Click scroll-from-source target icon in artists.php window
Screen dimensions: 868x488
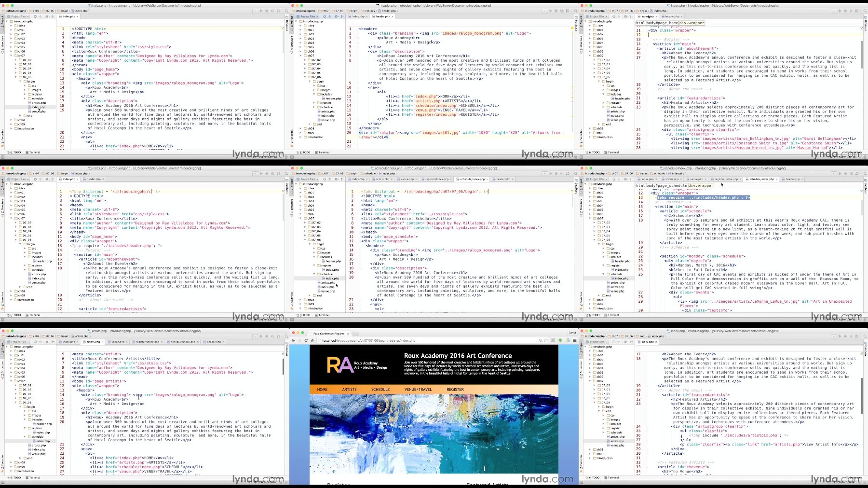pyautogui.click(x=35, y=342)
